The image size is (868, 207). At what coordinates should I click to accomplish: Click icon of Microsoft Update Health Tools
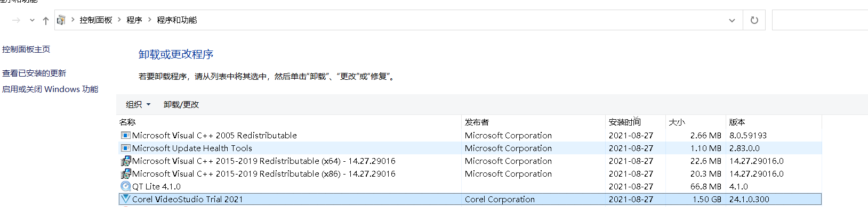pyautogui.click(x=126, y=148)
